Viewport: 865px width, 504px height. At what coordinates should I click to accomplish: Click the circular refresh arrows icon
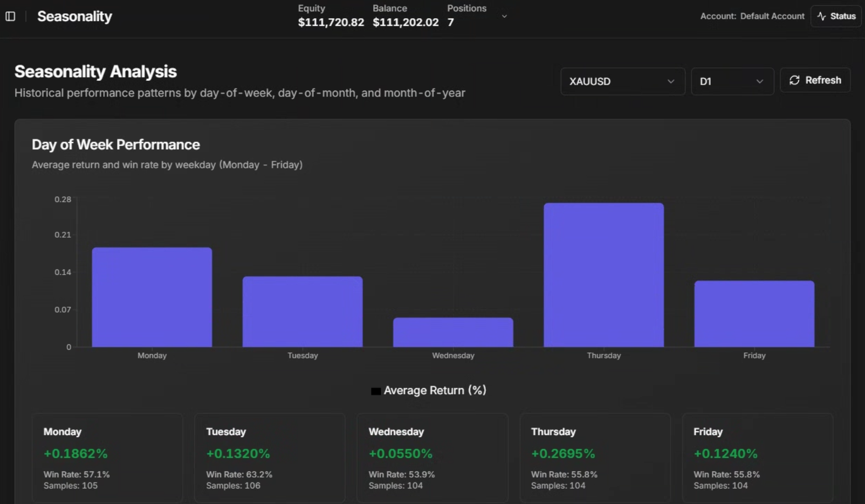[794, 80]
